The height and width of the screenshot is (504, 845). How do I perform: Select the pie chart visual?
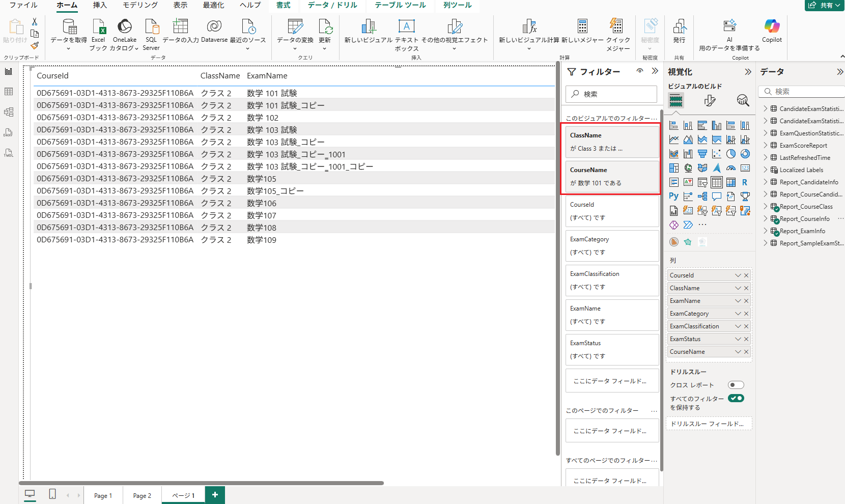tap(731, 153)
